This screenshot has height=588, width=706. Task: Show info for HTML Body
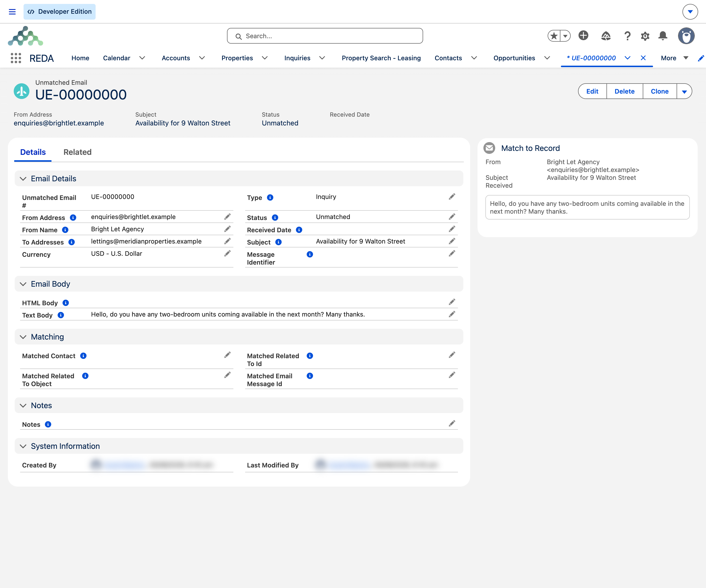pyautogui.click(x=66, y=303)
